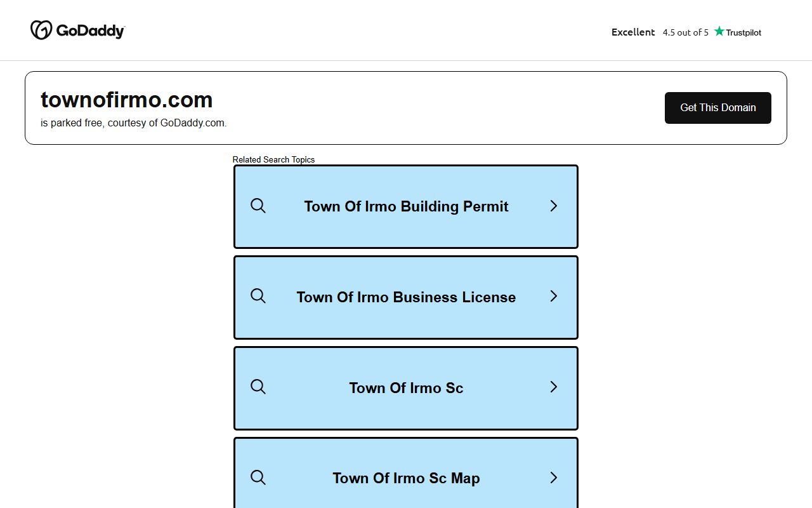Expand the Building Permit chevron arrow

(553, 206)
